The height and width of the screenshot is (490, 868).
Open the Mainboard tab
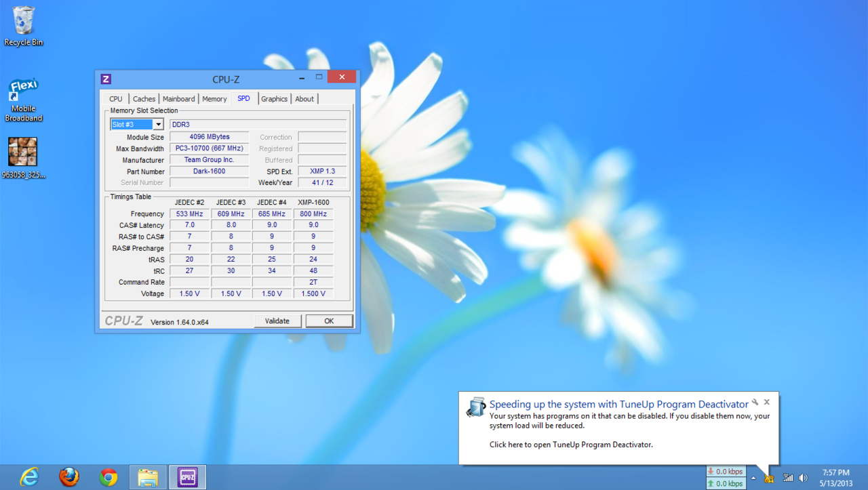pos(178,99)
